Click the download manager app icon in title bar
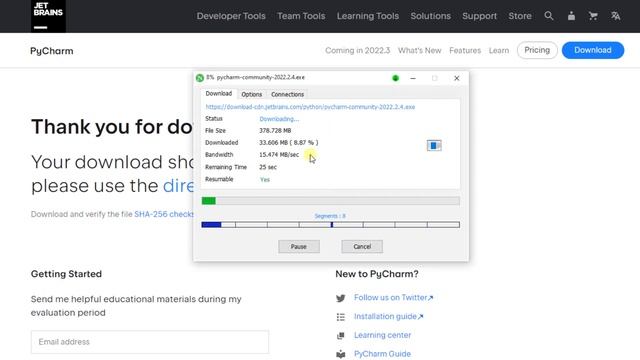The width and height of the screenshot is (640, 360). pyautogui.click(x=200, y=78)
